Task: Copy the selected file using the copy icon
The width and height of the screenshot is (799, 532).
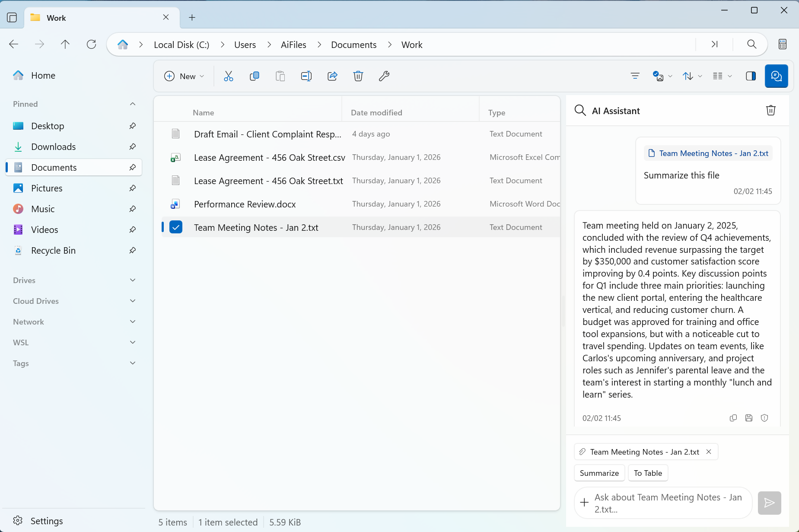Action: click(x=255, y=76)
